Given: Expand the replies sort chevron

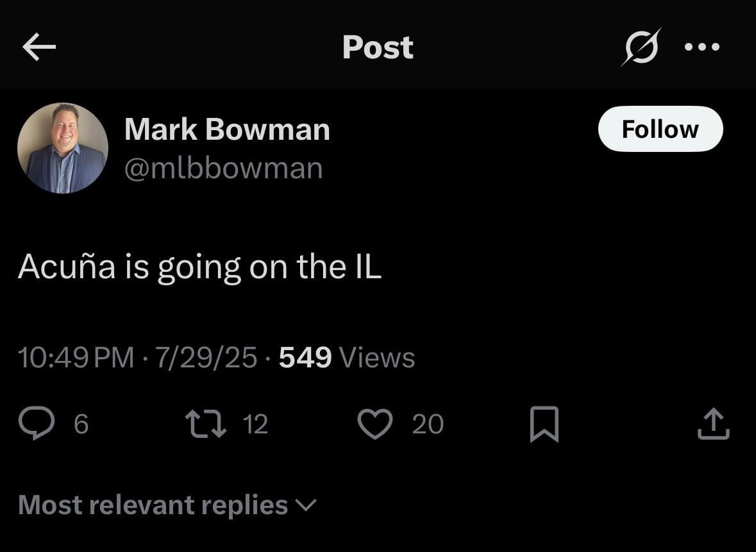Looking at the screenshot, I should pos(307,506).
